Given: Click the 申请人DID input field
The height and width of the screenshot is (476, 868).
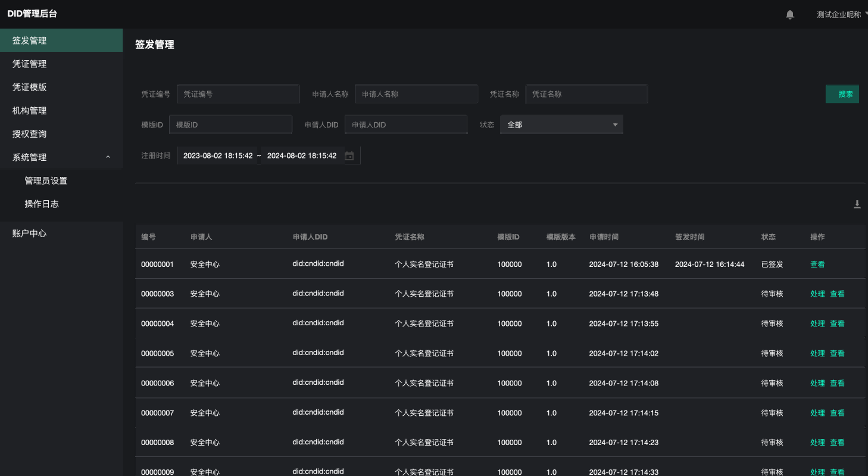Looking at the screenshot, I should (406, 125).
